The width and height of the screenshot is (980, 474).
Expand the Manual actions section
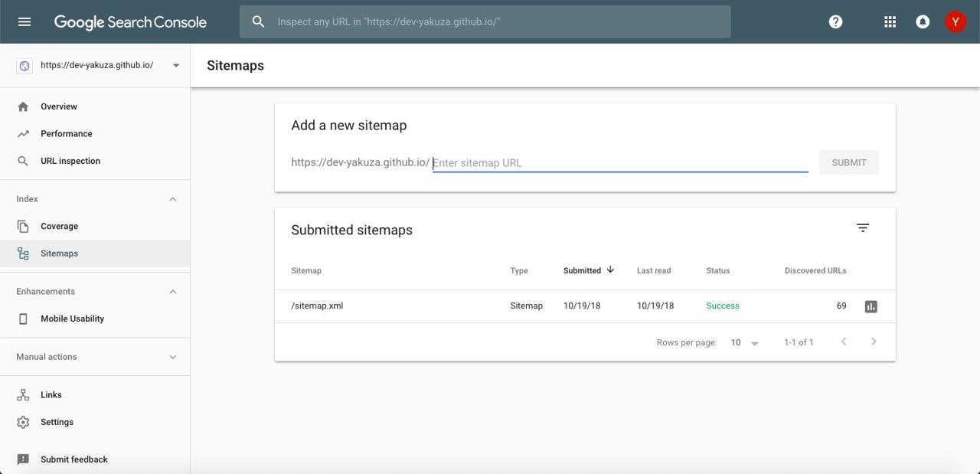[172, 357]
